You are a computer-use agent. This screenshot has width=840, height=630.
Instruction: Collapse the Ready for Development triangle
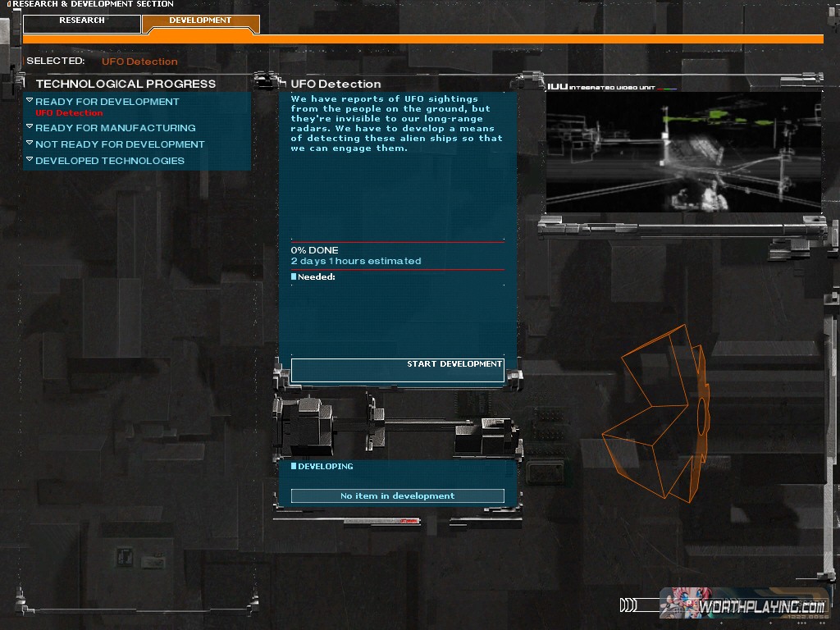tap(30, 101)
